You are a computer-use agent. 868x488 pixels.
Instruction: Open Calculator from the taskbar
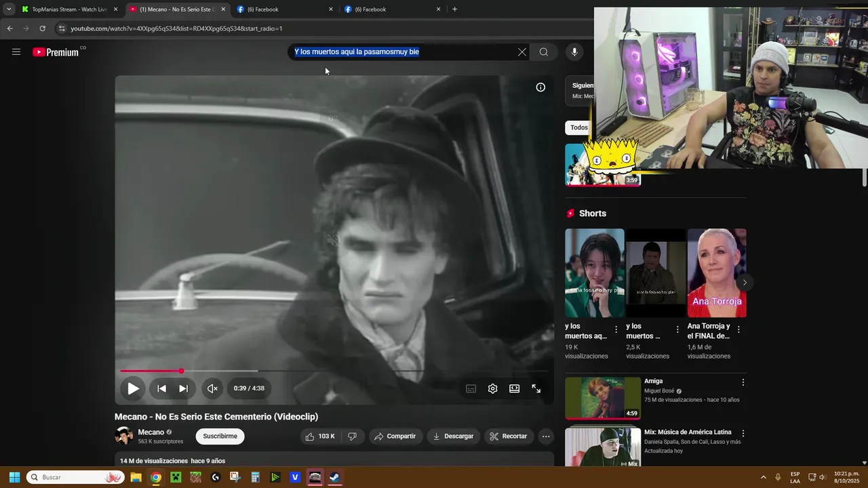click(255, 477)
